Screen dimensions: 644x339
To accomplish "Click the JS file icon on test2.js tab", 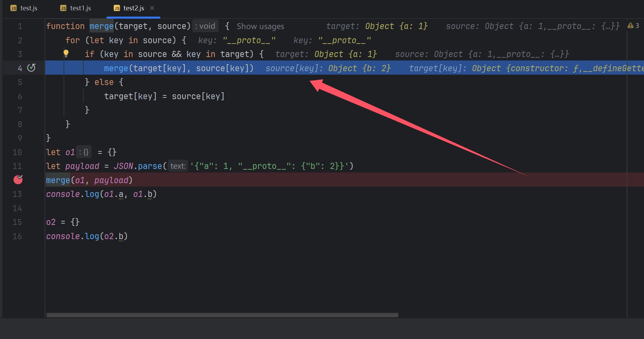I will [x=117, y=8].
